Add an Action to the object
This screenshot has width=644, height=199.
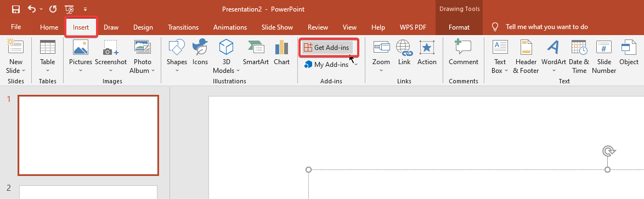pos(427,53)
